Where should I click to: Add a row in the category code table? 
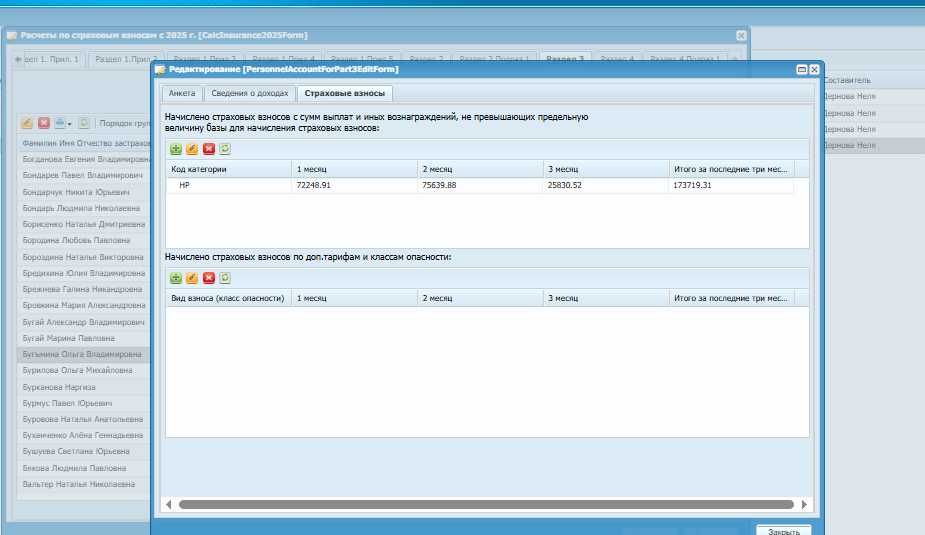[x=176, y=149]
